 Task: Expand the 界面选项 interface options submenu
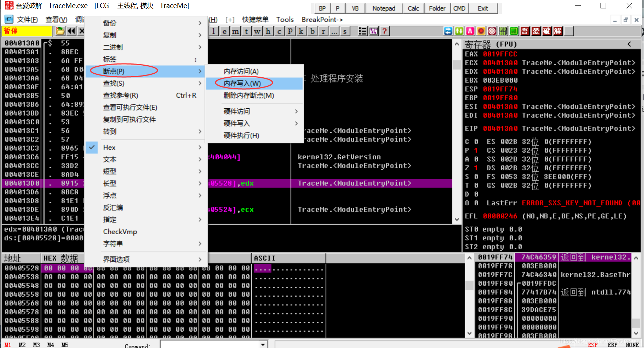(146, 259)
